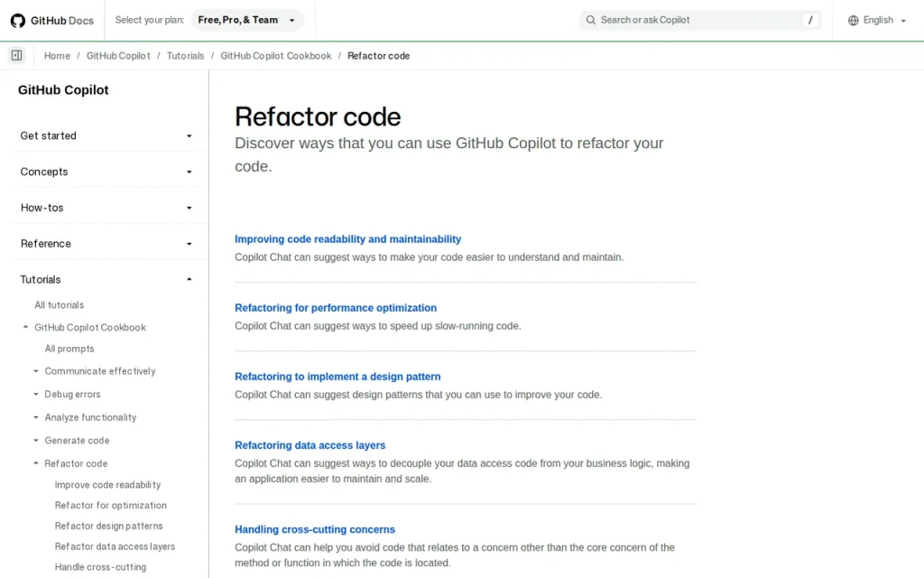This screenshot has height=578, width=924.
Task: Click the Search or ask Copilot field
Action: (x=699, y=20)
